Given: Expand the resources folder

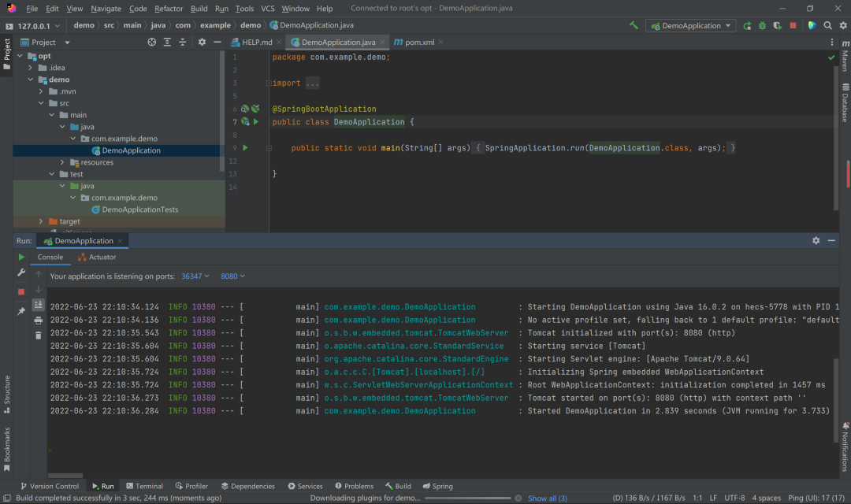Looking at the screenshot, I should 62,162.
